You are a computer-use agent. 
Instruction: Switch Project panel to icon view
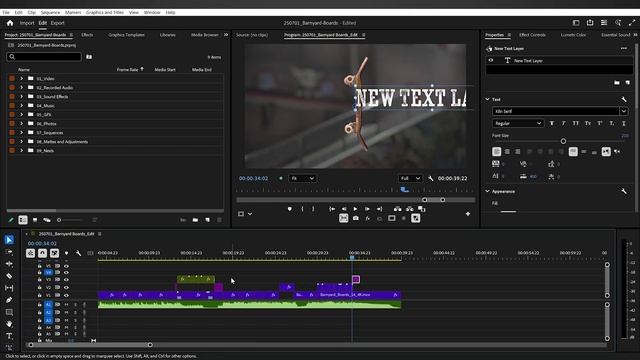coord(35,220)
